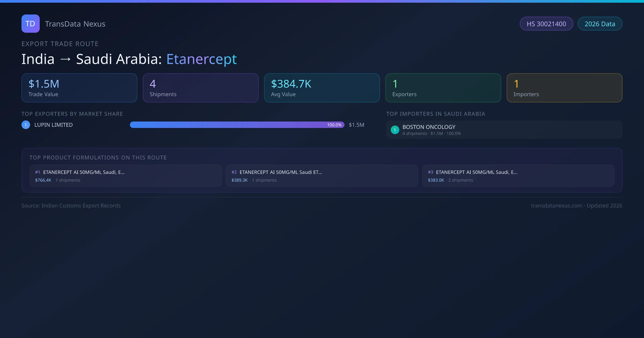This screenshot has height=338, width=644.
Task: Open formulation #3 with $383.0K value
Action: [518, 176]
